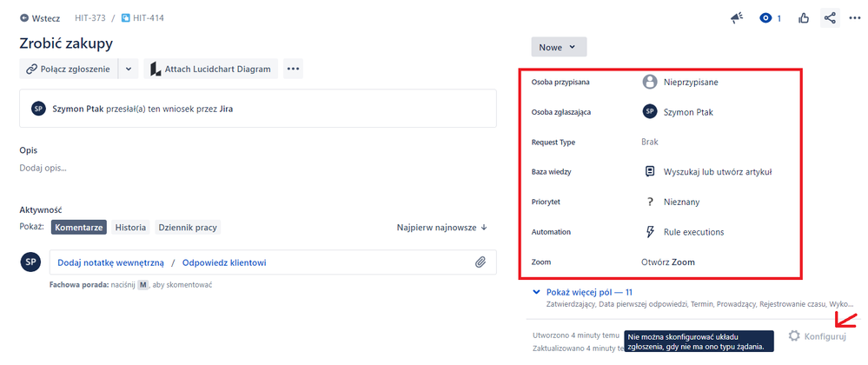Click the Konfiguruj gear icon

coord(794,335)
